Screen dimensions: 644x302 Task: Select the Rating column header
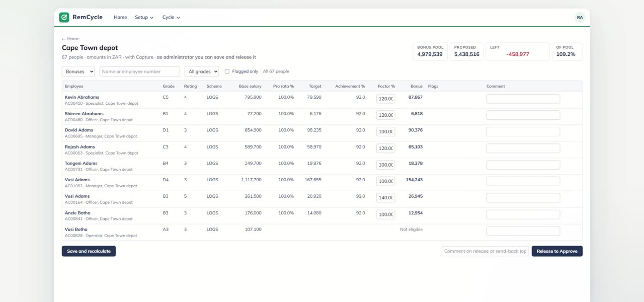click(190, 86)
